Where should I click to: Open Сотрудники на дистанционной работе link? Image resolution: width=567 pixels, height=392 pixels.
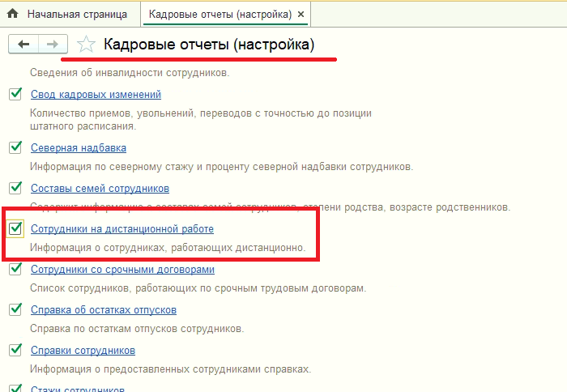122,229
